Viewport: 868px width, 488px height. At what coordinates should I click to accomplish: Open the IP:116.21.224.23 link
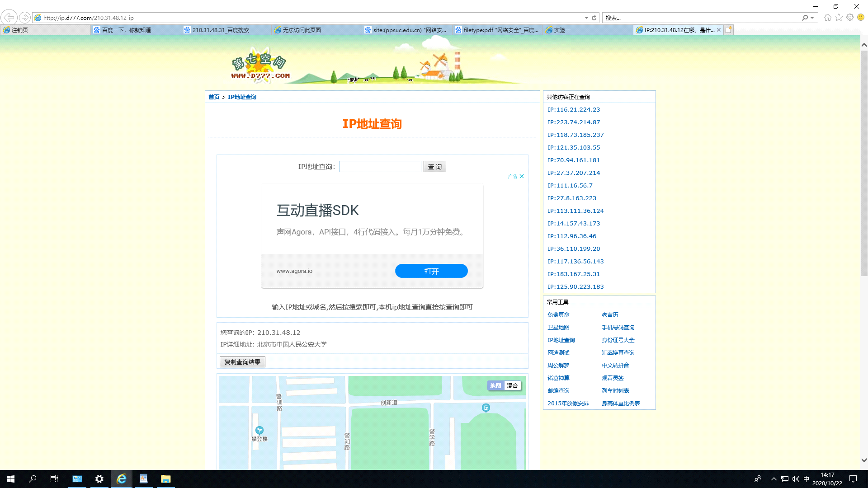(x=574, y=109)
